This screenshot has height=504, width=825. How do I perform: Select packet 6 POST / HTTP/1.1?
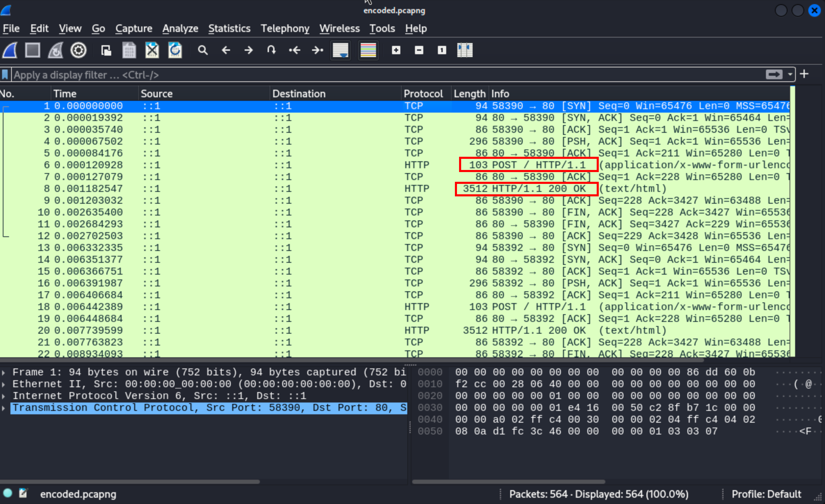(395, 165)
